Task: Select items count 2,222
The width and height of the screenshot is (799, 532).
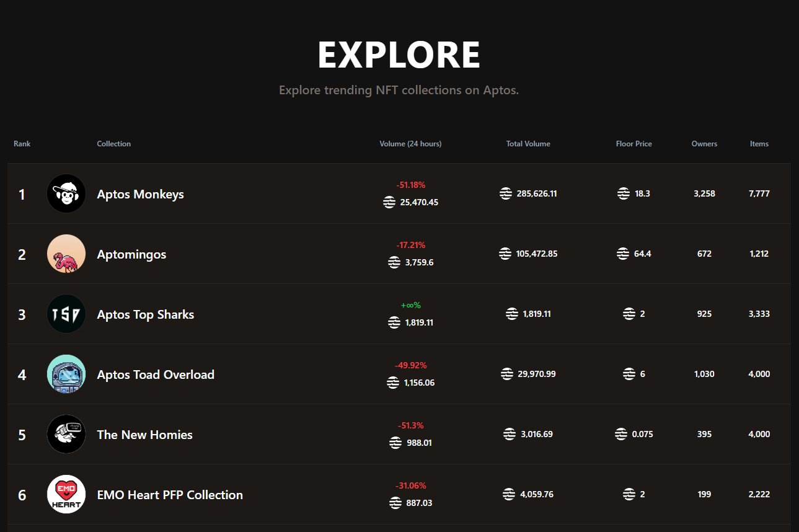Action: pos(759,494)
